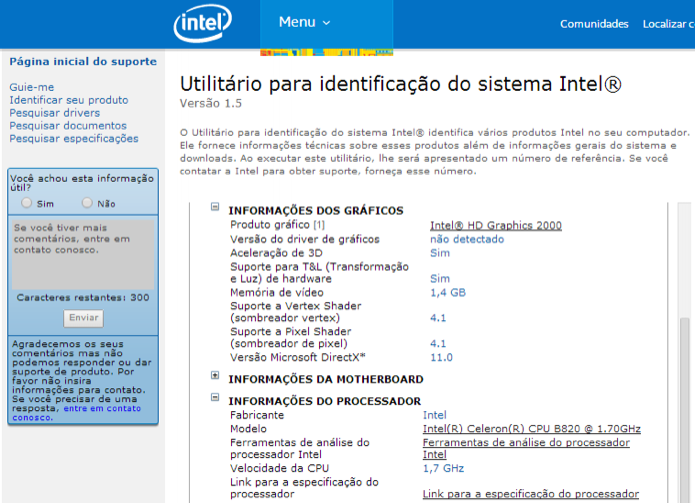The image size is (695, 503).
Task: Click the results panel vertical scrollbar thumb
Action: point(685,410)
